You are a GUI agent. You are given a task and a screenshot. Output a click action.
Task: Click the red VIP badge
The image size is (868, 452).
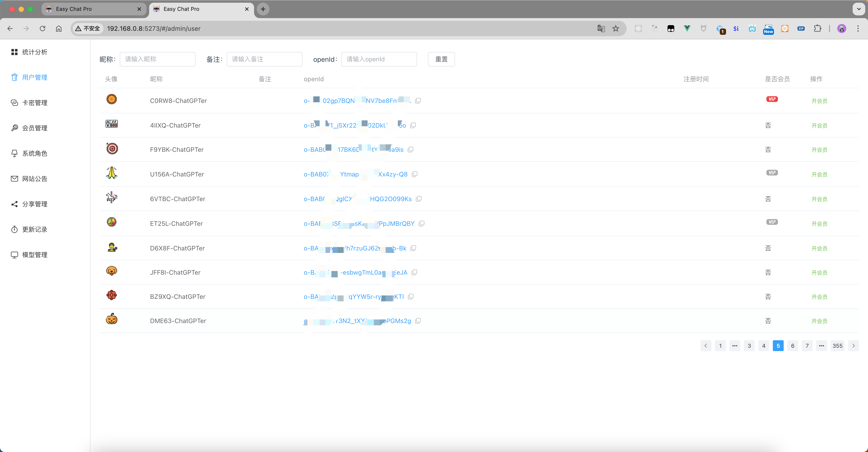click(x=772, y=99)
